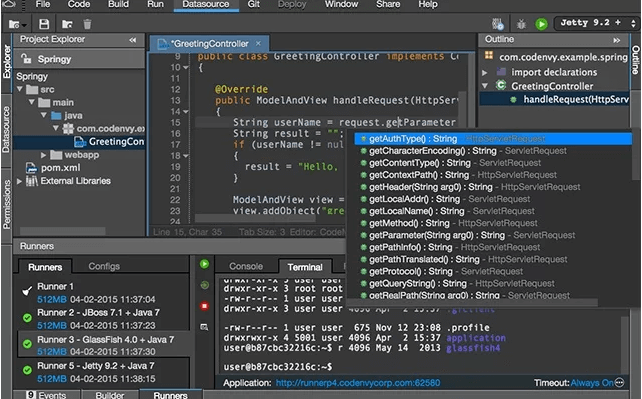642x399 pixels.
Task: Select the Springy project header
Action: pos(79,59)
